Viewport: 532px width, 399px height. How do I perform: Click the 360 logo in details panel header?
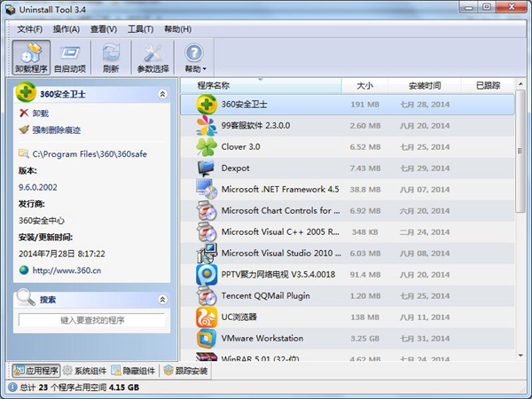pos(26,92)
